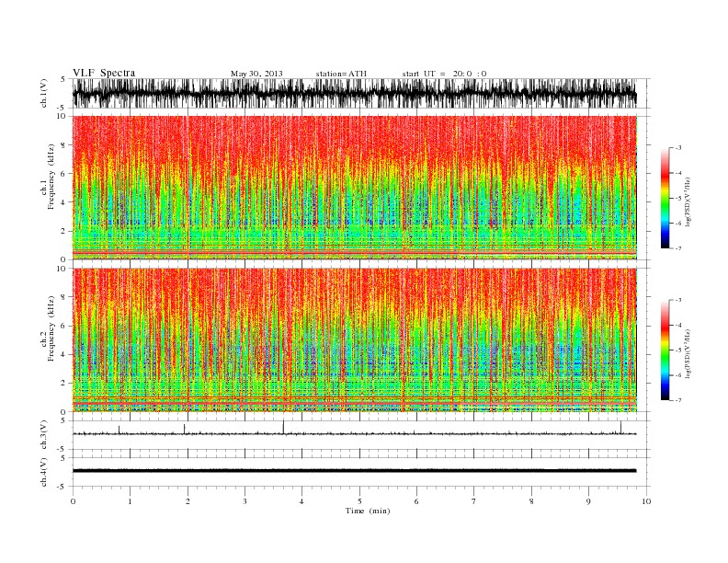
Task: Click the ch.2 spectrogram color scale bar
Action: click(x=665, y=350)
